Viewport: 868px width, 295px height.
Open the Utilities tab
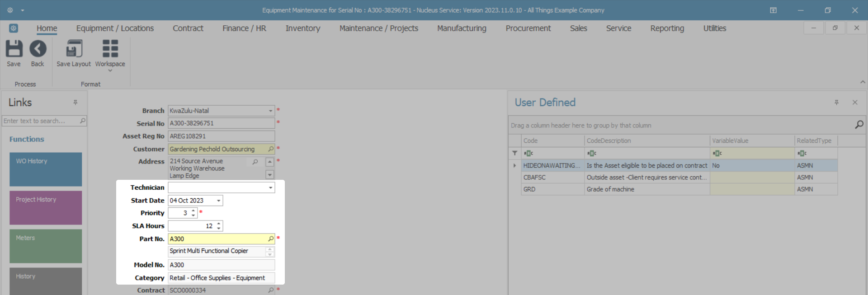click(x=714, y=28)
